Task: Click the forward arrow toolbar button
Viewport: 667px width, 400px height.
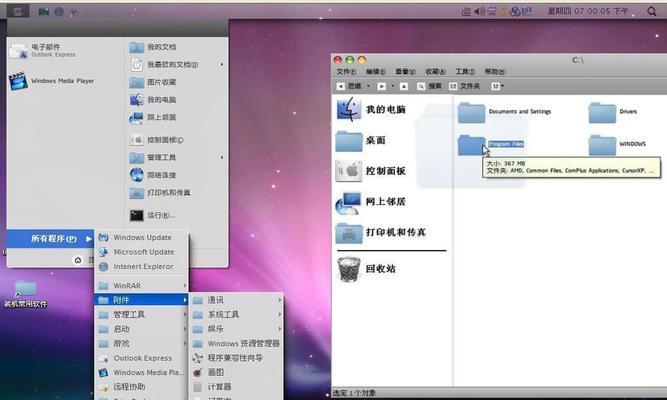Action: click(x=382, y=86)
